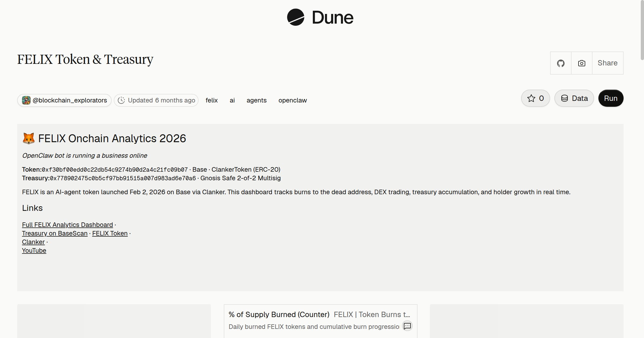Click the camera screenshot icon
The height and width of the screenshot is (338, 644).
tap(582, 63)
